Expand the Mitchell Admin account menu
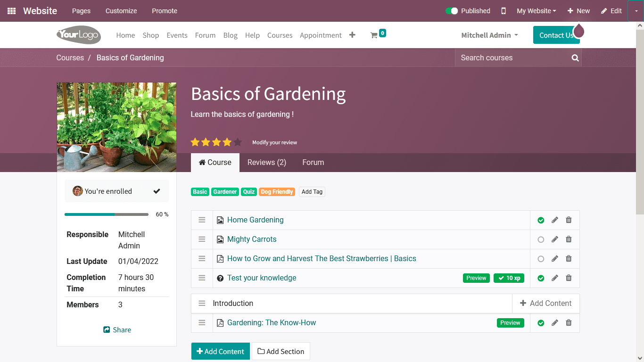 (x=489, y=35)
